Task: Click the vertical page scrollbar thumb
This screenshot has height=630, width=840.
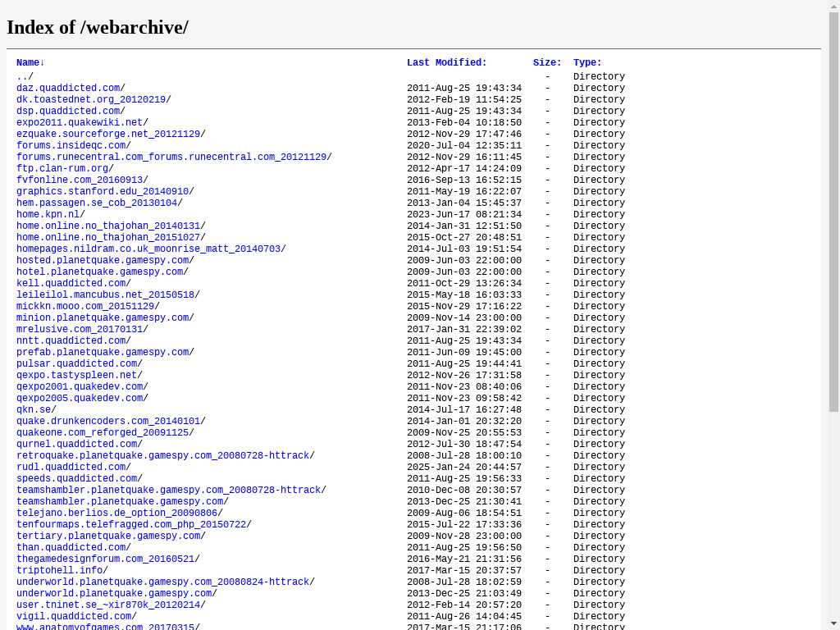Action: click(x=834, y=212)
